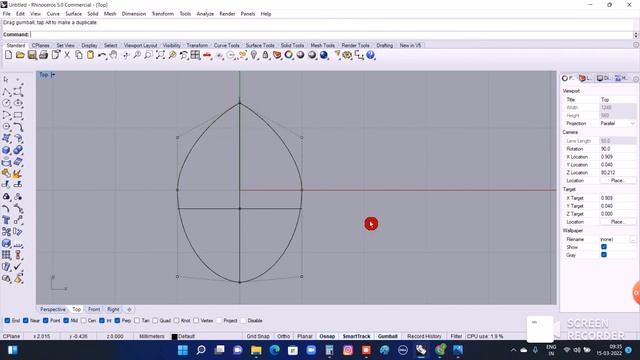This screenshot has height=360, width=640.
Task: Open the Surface menu
Action: [73, 14]
